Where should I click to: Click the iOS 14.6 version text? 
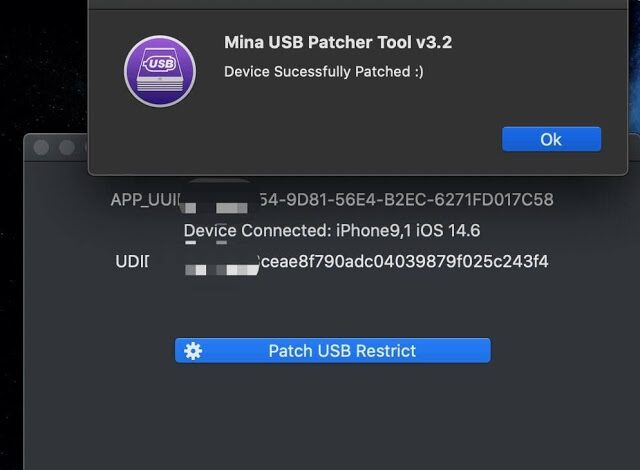click(x=448, y=231)
